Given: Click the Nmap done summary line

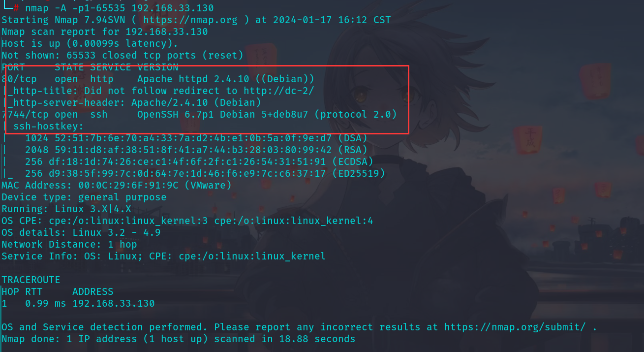Looking at the screenshot, I should (179, 339).
